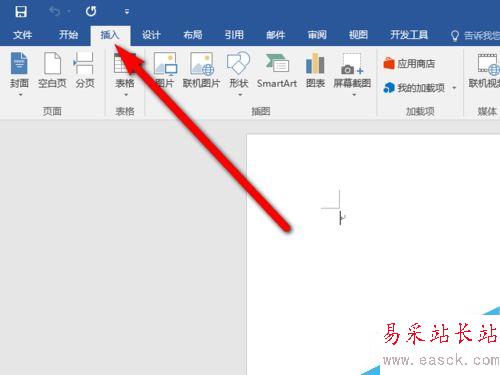Viewport: 500px width, 375px height.
Task: Click the 屏幕截图 screenshot icon
Action: coord(352,64)
